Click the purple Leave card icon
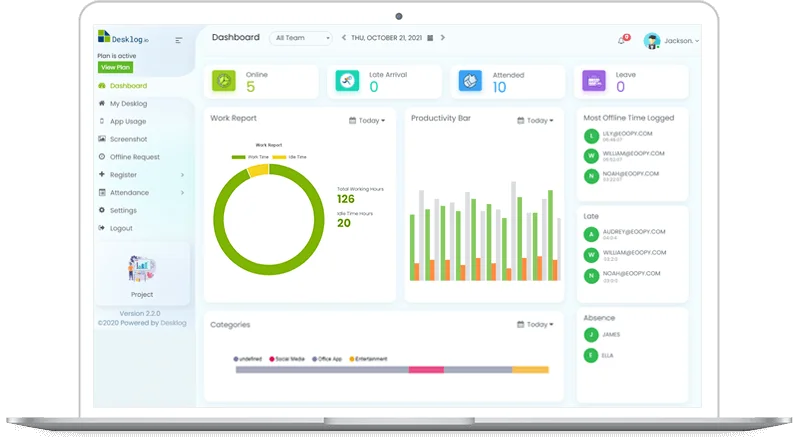 (594, 81)
